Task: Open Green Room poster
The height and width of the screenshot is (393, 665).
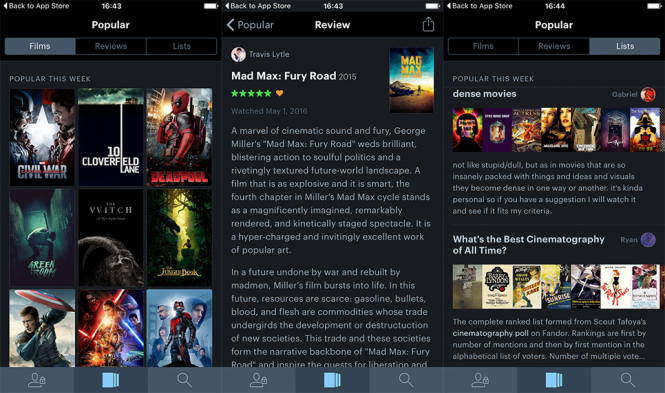Action: click(42, 237)
